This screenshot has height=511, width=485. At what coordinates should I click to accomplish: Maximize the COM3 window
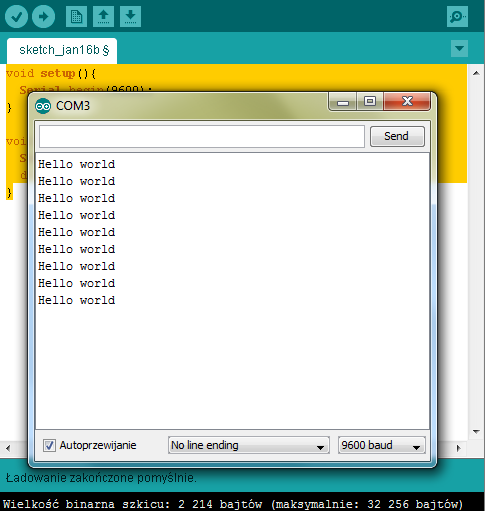tap(370, 101)
